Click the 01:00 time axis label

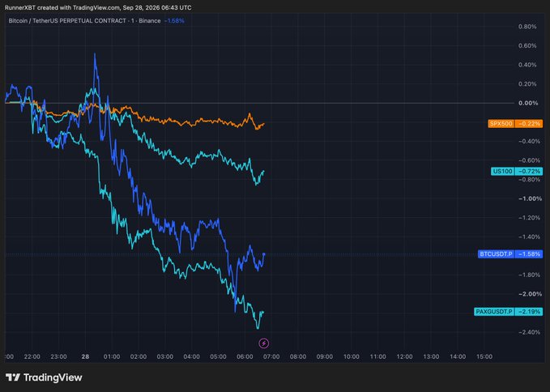(x=112, y=356)
